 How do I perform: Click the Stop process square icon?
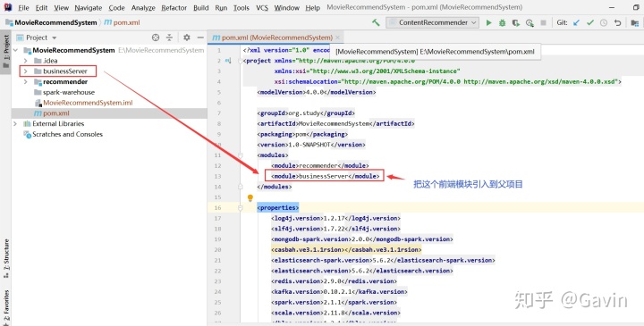pos(544,23)
